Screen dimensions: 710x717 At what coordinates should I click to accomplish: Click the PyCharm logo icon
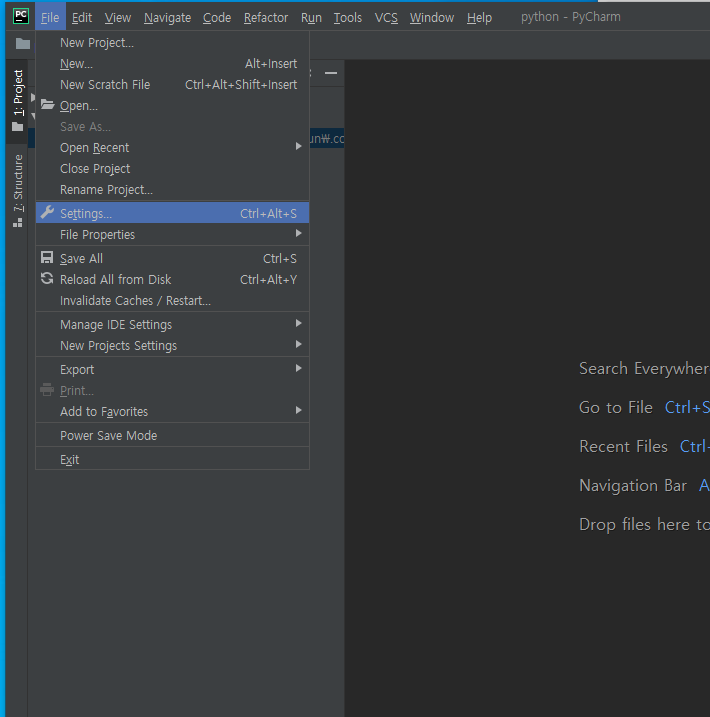click(21, 16)
